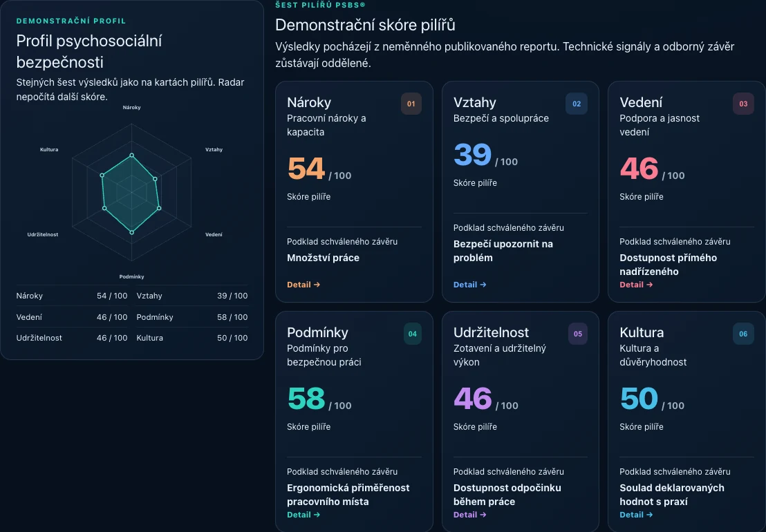Click 'Množství práce' text

coord(323,258)
